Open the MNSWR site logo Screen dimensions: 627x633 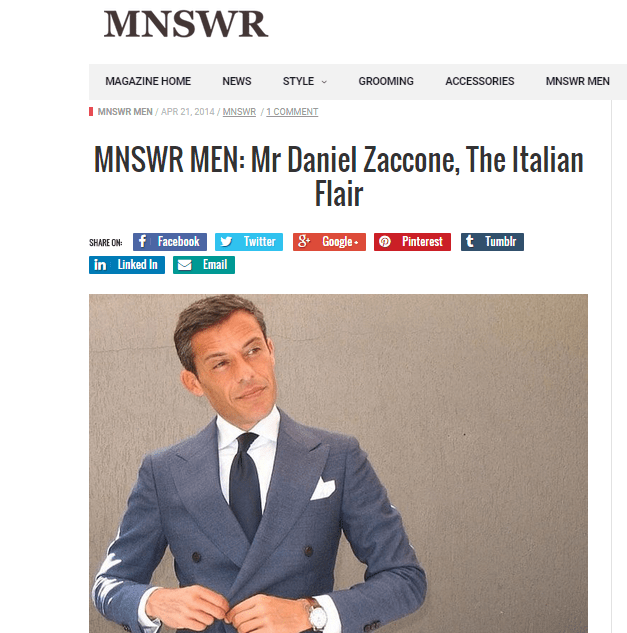click(x=186, y=24)
